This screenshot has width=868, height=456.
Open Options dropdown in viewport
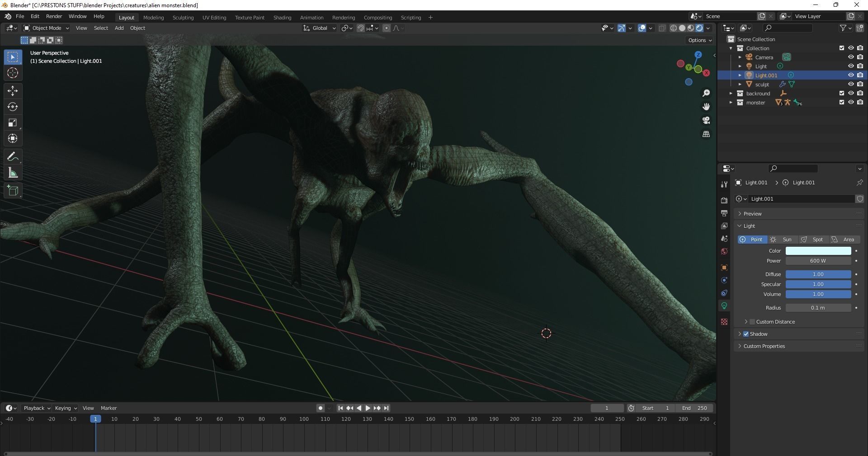pyautogui.click(x=700, y=40)
